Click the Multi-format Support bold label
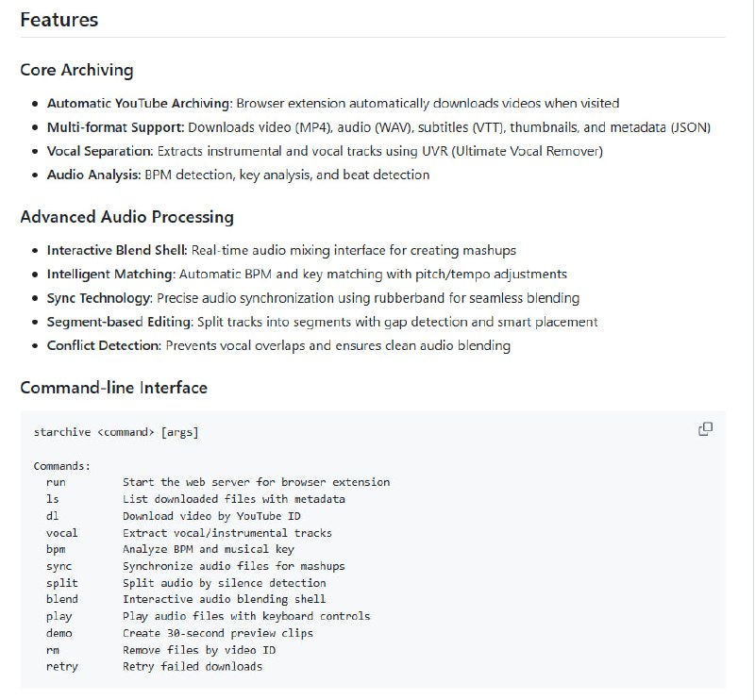 [115, 127]
